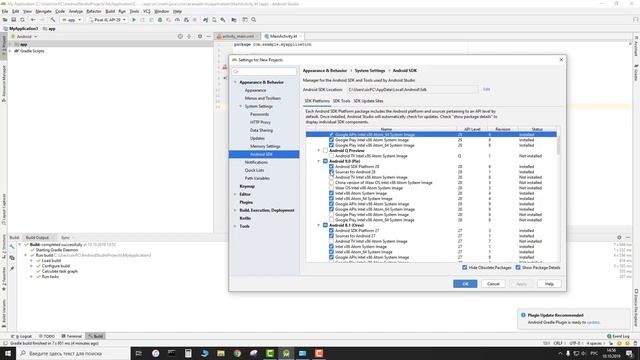
Task: Click the Project panel hide dash icon
Action: click(208, 36)
